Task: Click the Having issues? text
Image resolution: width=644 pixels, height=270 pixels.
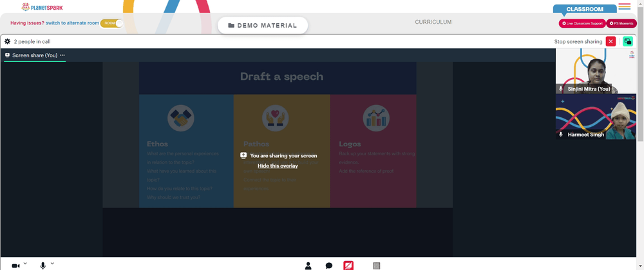Action: coord(27,23)
